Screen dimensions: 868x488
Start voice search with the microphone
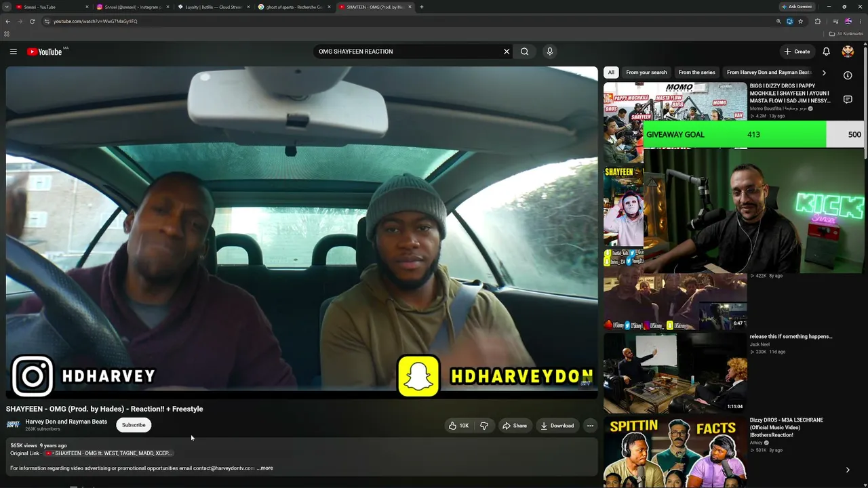click(550, 52)
